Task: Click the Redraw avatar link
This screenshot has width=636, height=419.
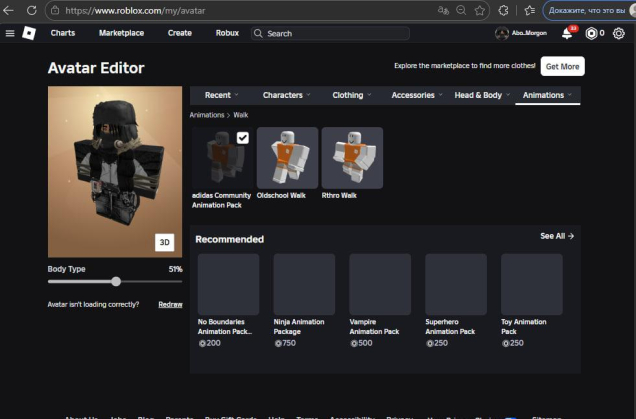Action: click(x=170, y=304)
